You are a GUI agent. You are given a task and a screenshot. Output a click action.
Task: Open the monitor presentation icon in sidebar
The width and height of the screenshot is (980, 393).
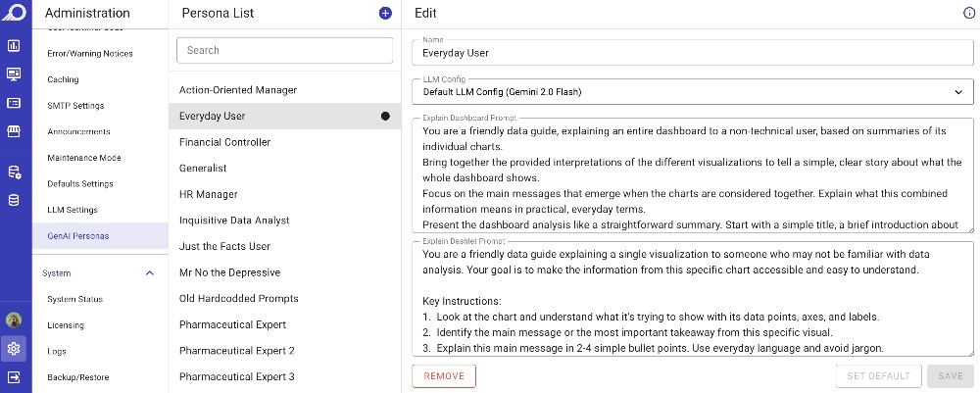14,74
